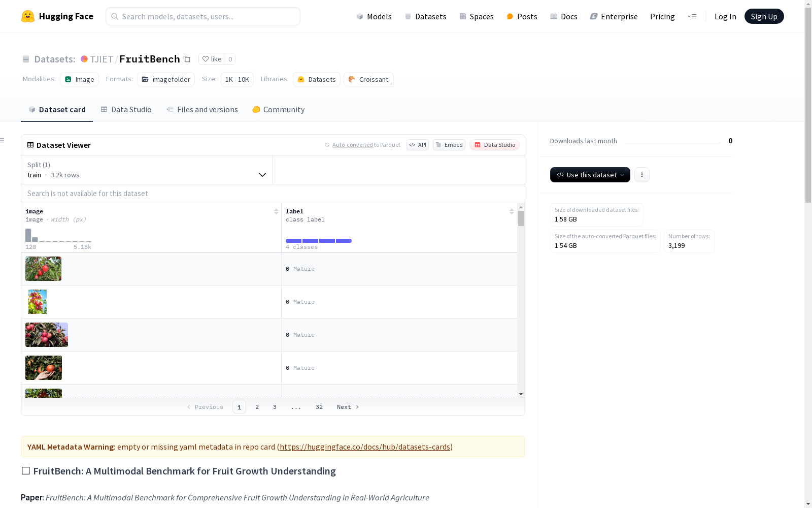
Task: Open the three-dot dataset options menu
Action: 642,175
